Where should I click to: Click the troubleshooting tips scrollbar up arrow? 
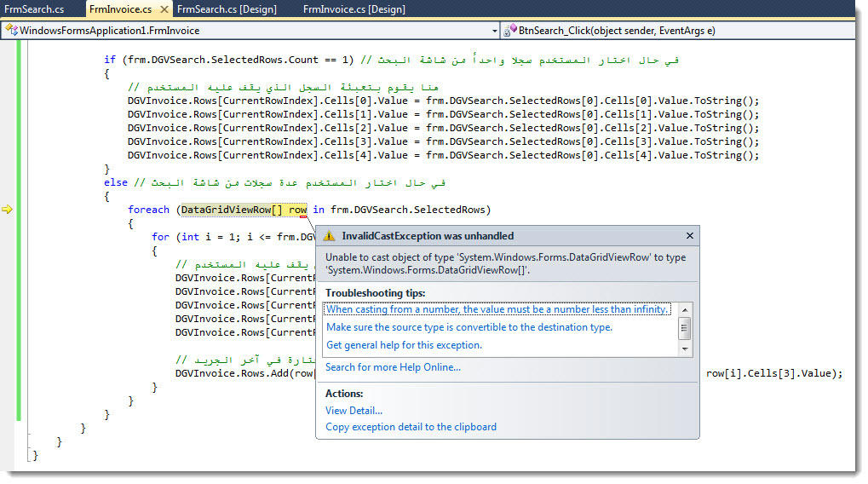pyautogui.click(x=685, y=308)
